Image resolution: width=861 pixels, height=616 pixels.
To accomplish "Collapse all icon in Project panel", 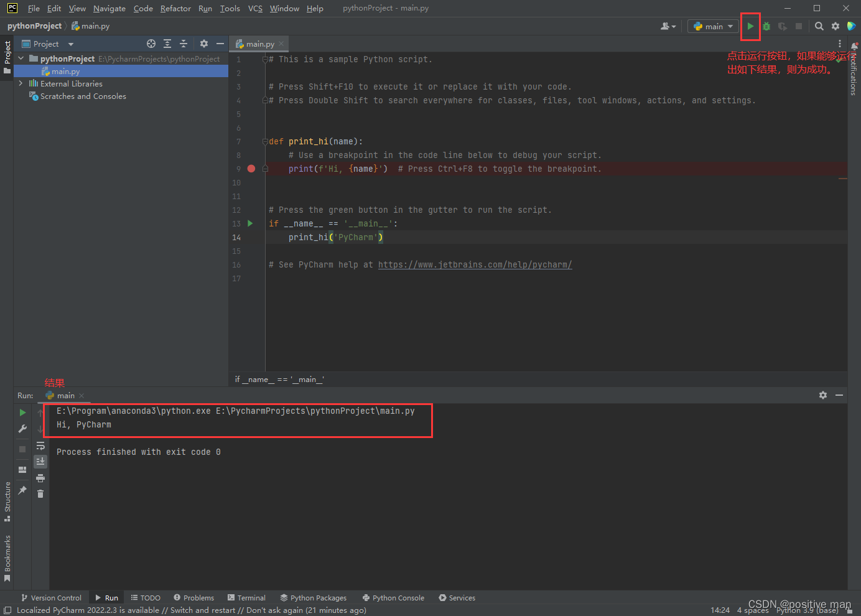I will (184, 44).
